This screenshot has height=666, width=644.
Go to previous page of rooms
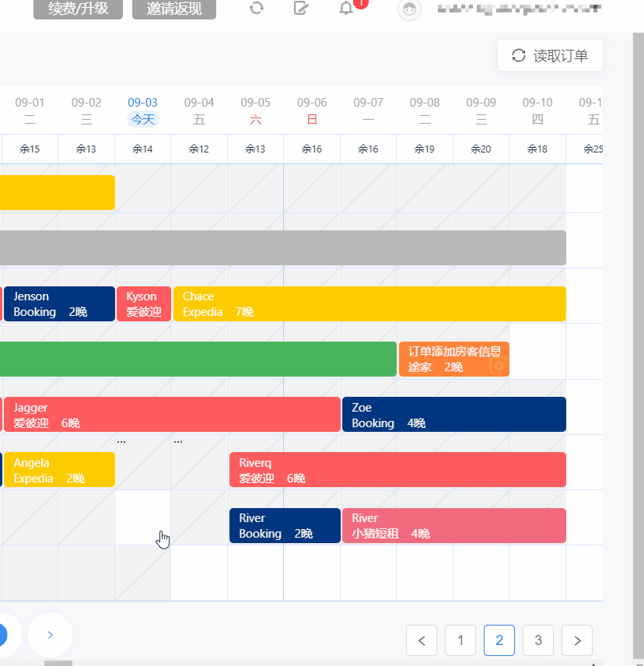pyautogui.click(x=422, y=640)
